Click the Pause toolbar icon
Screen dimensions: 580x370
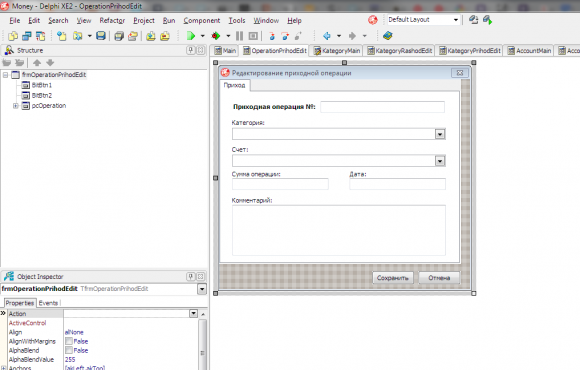(239, 36)
